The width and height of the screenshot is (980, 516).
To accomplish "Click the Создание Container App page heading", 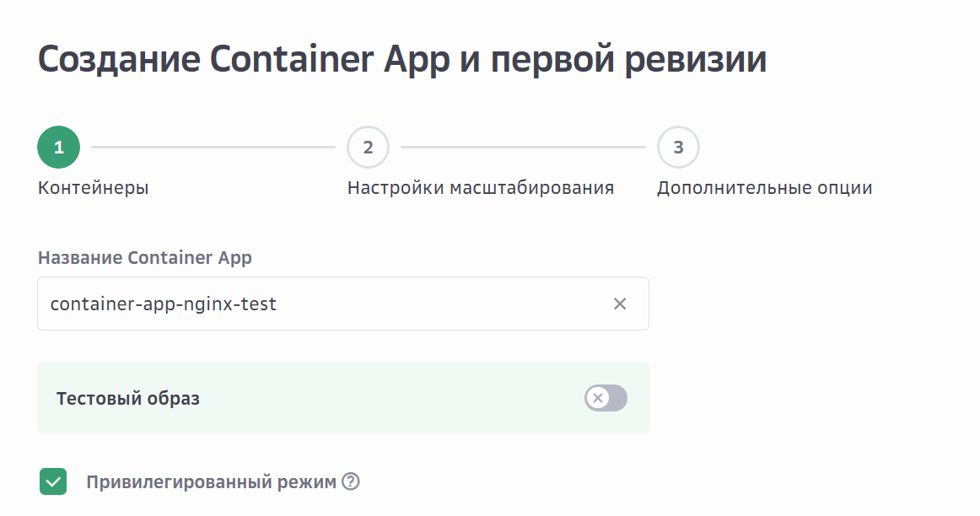I will 401,60.
